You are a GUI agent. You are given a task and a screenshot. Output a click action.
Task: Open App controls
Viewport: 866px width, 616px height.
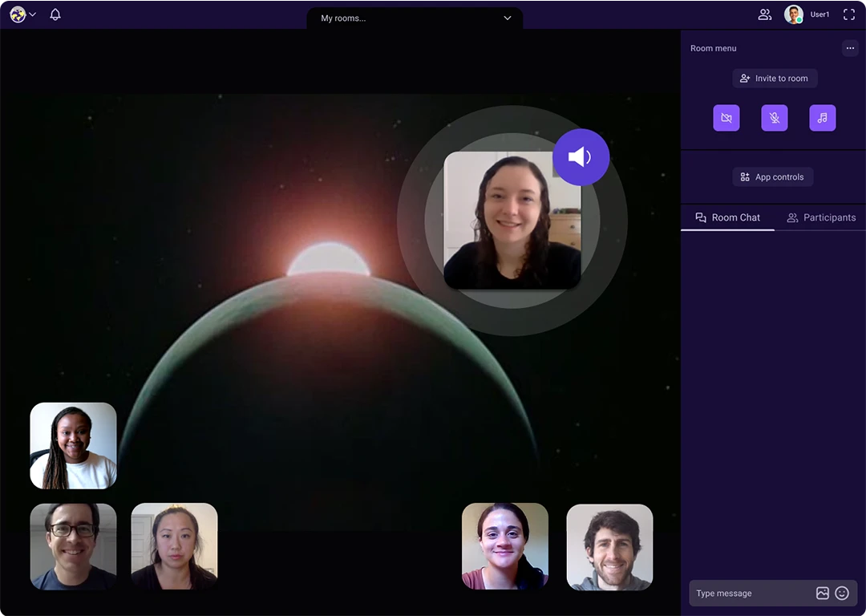tap(772, 177)
